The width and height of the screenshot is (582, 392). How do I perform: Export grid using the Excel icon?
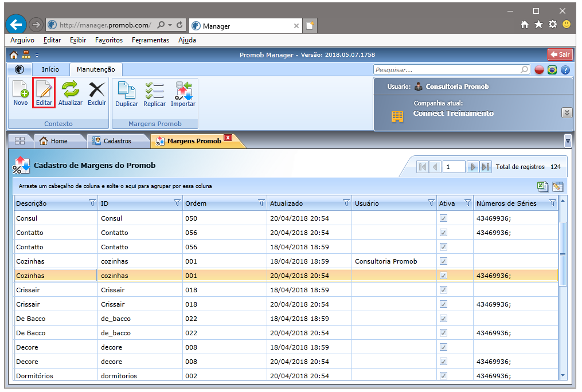coord(542,186)
